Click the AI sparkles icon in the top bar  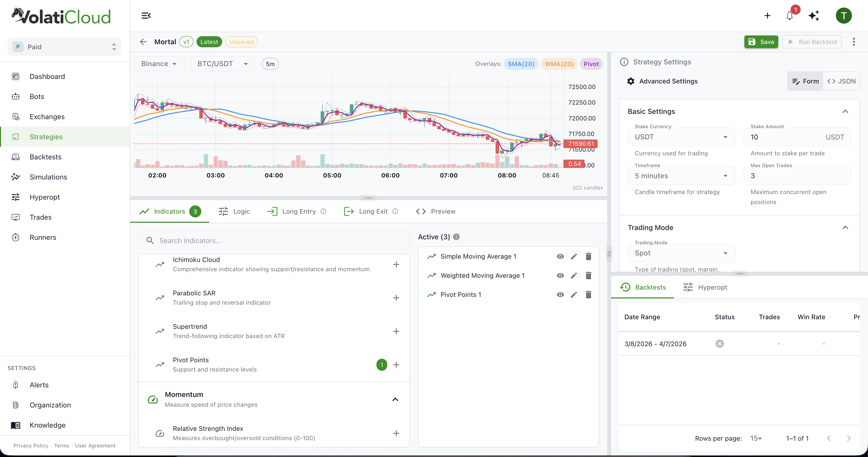[814, 16]
